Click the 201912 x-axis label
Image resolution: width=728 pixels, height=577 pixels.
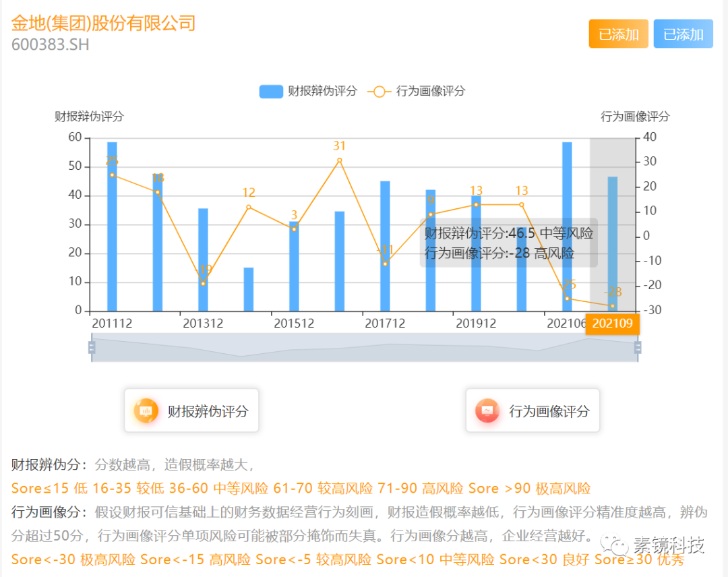pos(476,323)
